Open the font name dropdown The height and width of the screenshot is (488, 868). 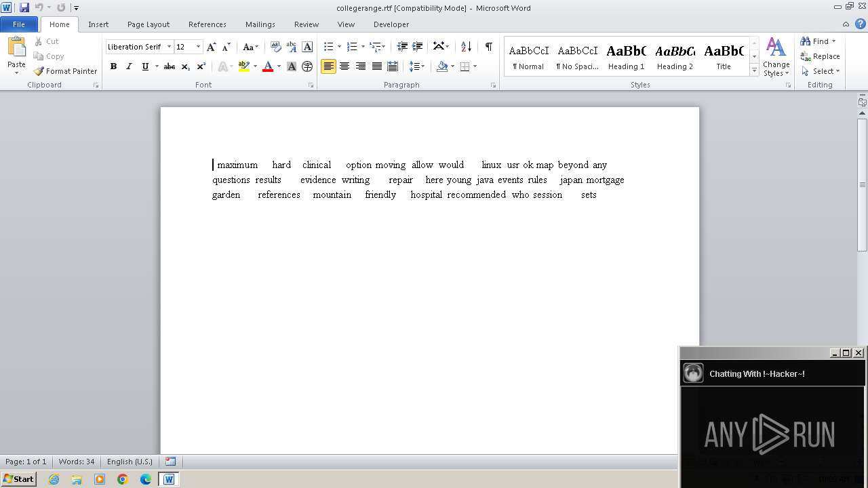point(169,47)
